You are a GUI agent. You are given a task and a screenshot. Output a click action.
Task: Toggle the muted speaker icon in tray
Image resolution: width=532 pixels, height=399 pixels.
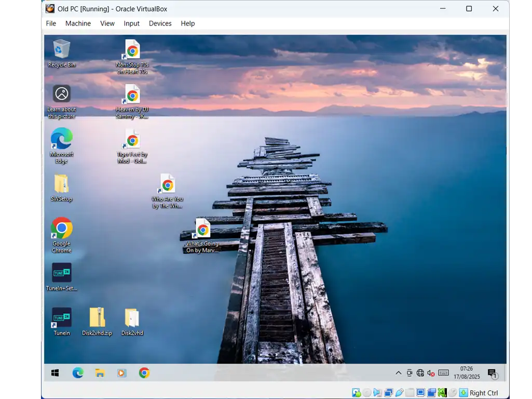[x=431, y=373]
